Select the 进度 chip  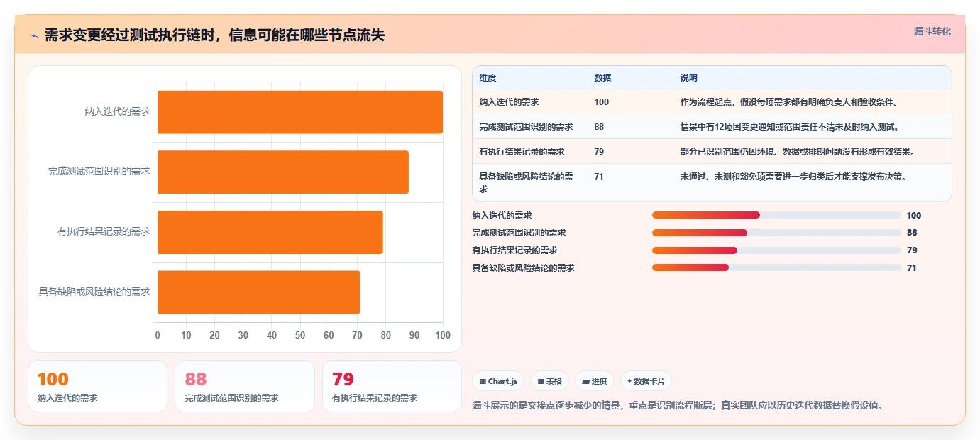pos(595,381)
